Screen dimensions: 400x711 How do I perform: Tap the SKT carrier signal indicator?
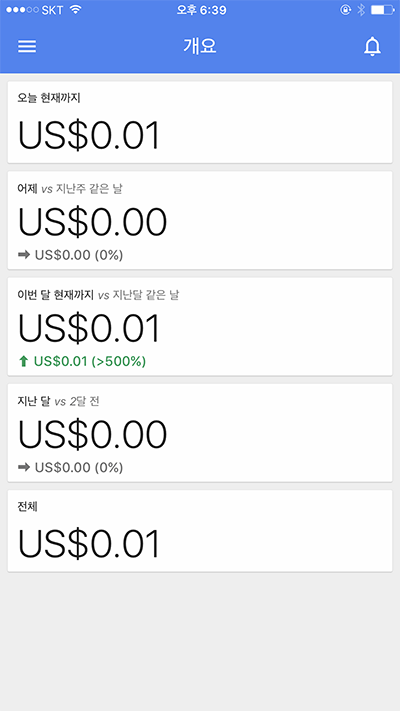coord(34,10)
